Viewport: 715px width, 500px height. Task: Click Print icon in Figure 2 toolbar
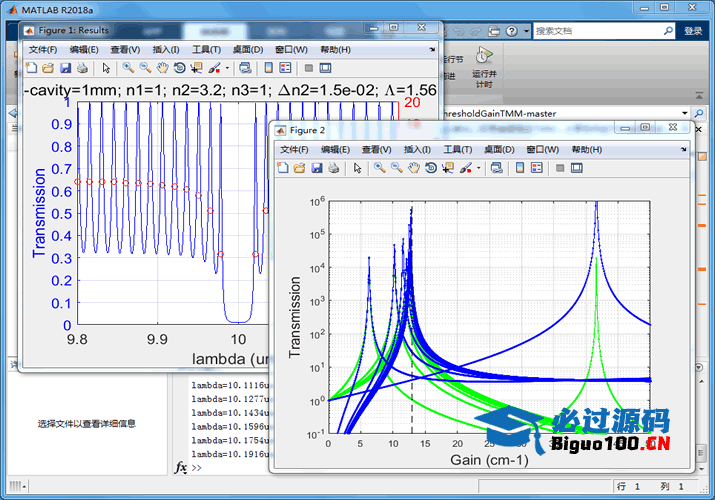(x=333, y=168)
